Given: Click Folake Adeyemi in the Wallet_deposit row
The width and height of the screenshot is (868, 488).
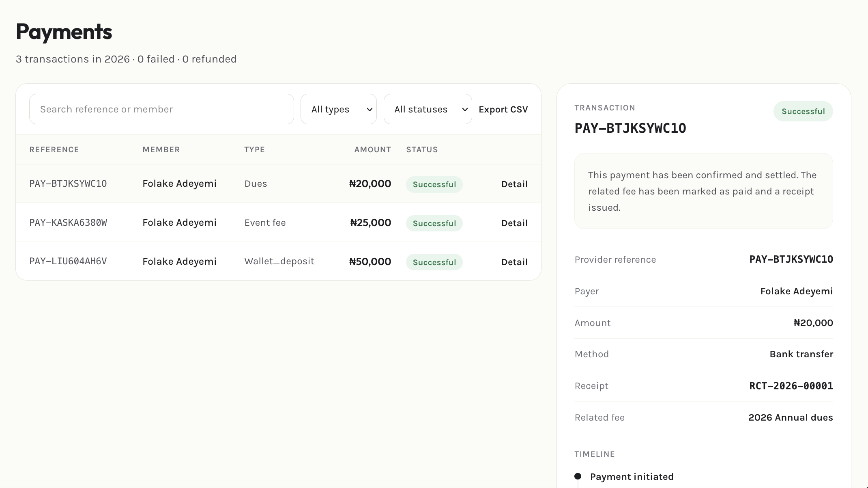Looking at the screenshot, I should (x=180, y=261).
